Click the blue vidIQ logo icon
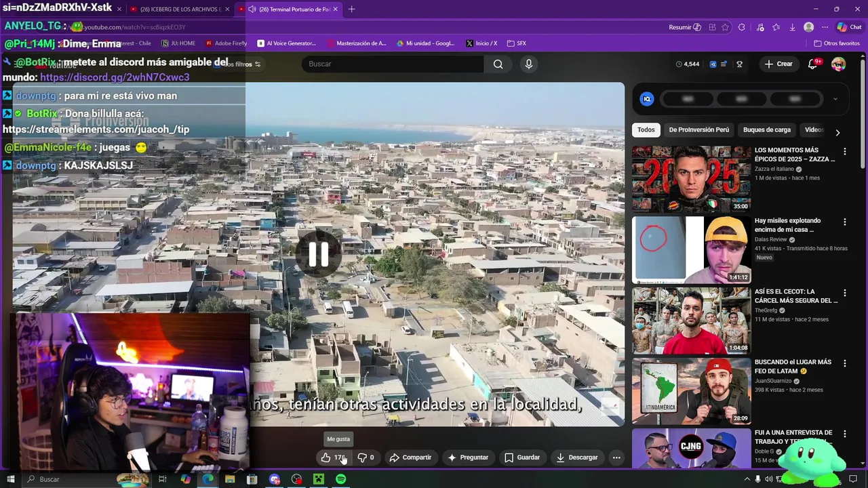The height and width of the screenshot is (488, 868). pos(647,99)
